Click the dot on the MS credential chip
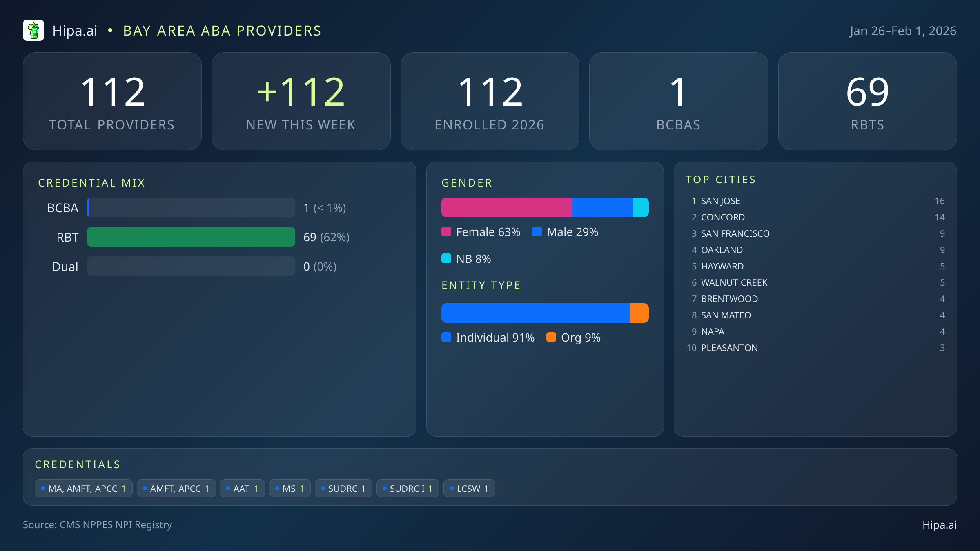 click(276, 488)
